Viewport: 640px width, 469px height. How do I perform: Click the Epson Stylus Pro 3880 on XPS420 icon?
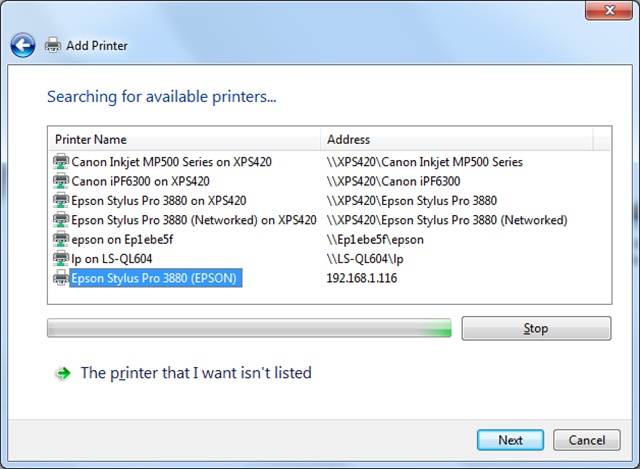point(61,200)
